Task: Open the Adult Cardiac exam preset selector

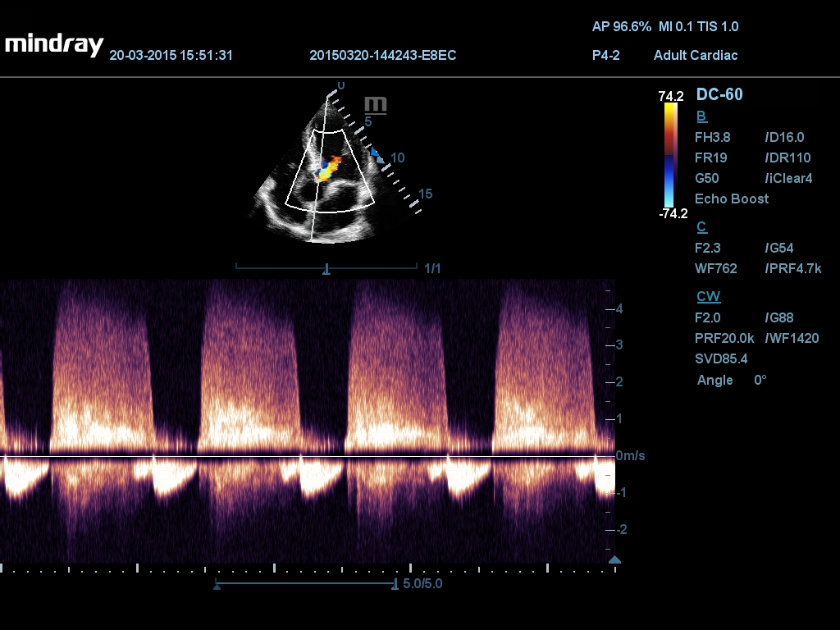Action: [696, 56]
